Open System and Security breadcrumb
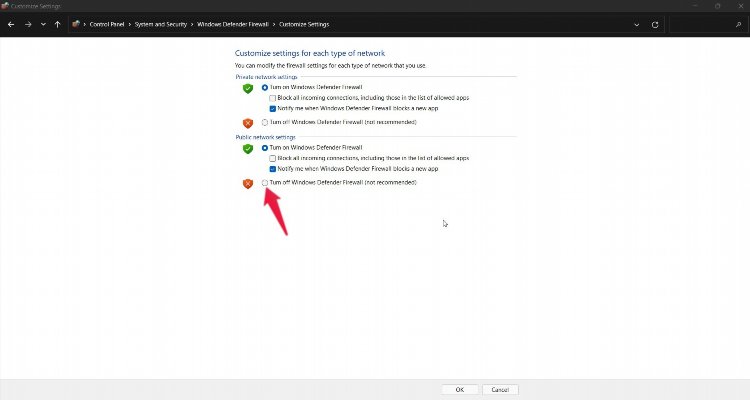The height and width of the screenshot is (400, 750). (161, 24)
